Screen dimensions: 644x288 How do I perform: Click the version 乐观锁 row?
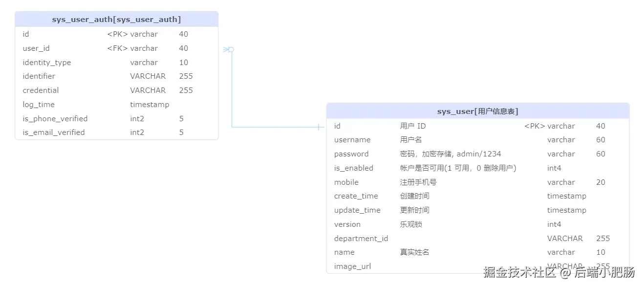pos(347,224)
